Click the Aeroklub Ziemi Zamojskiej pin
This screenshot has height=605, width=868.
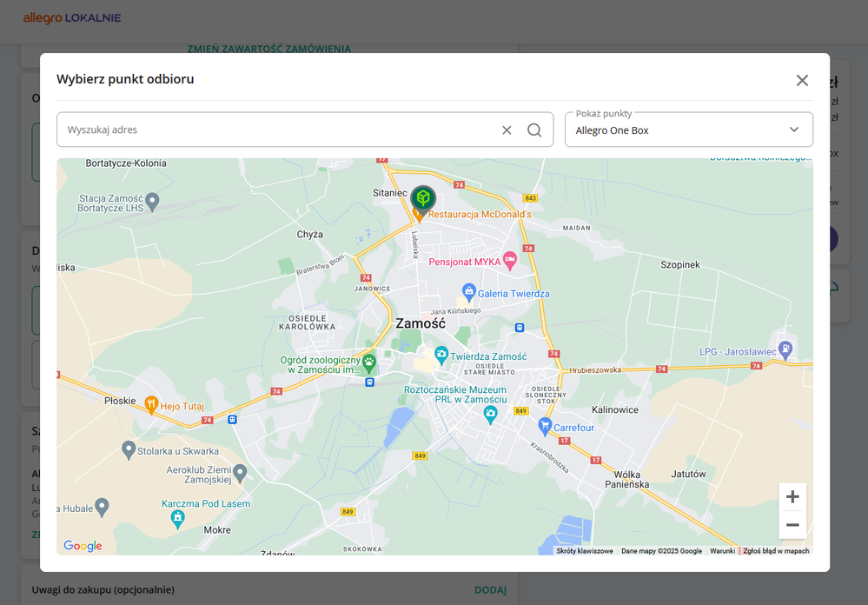point(240,473)
